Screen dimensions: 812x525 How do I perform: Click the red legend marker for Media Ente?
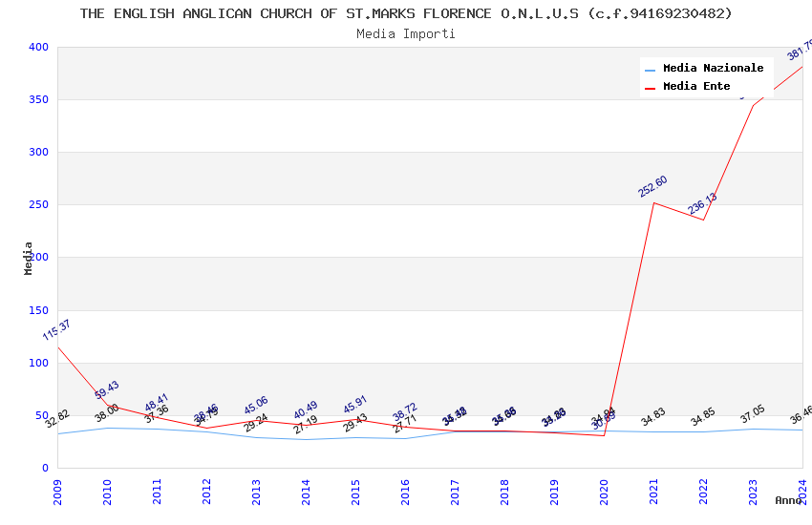(x=650, y=88)
